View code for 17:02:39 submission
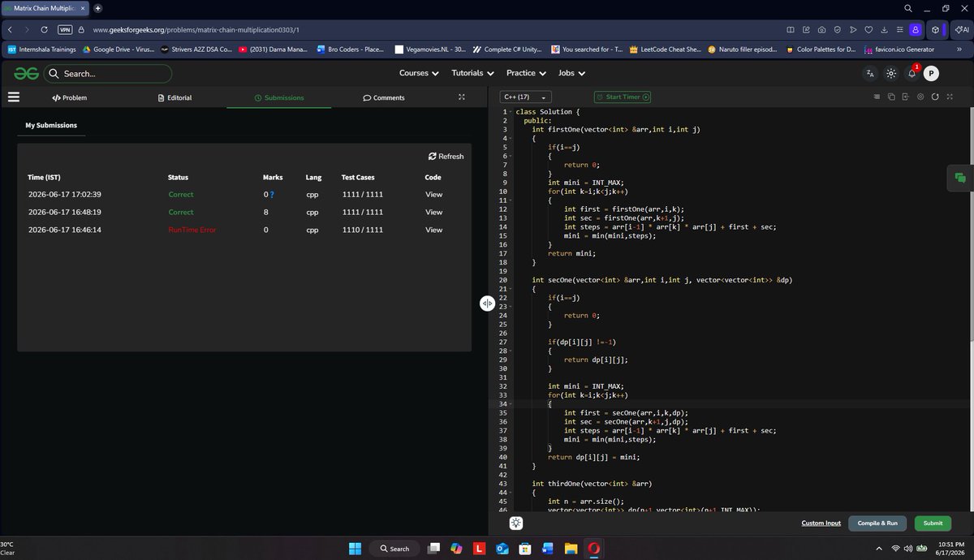The width and height of the screenshot is (974, 560). coord(433,195)
